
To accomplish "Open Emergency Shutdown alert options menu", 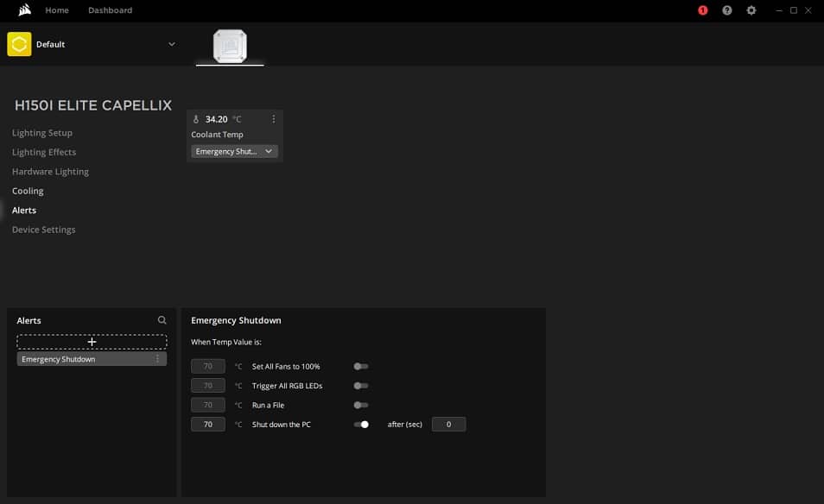I will click(x=157, y=359).
